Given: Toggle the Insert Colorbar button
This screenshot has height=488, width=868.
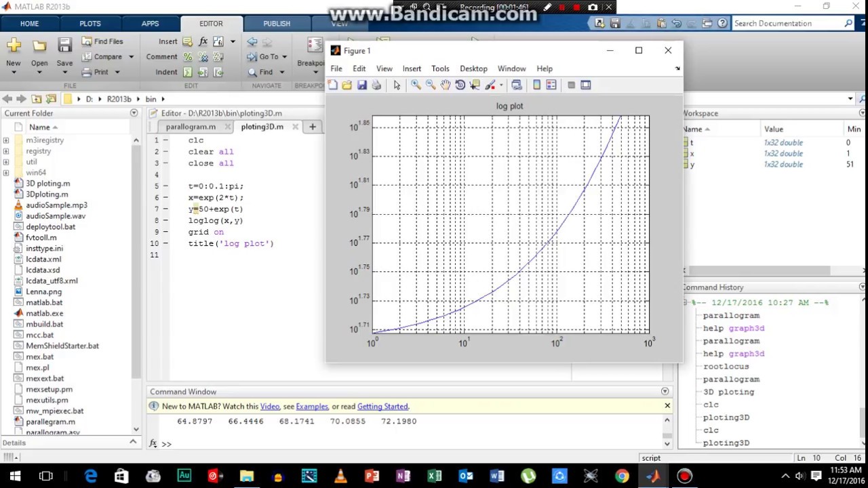Looking at the screenshot, I should [x=536, y=85].
